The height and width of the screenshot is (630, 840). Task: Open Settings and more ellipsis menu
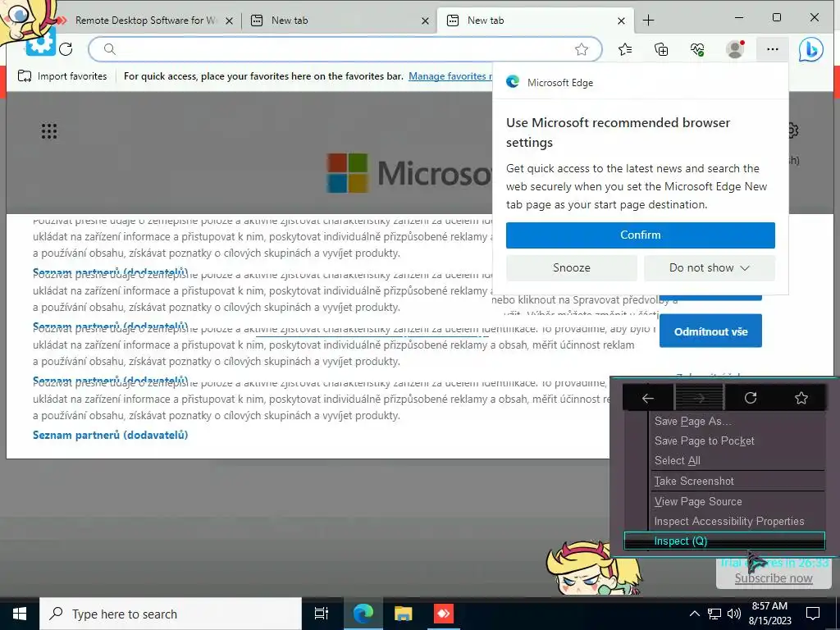(773, 49)
